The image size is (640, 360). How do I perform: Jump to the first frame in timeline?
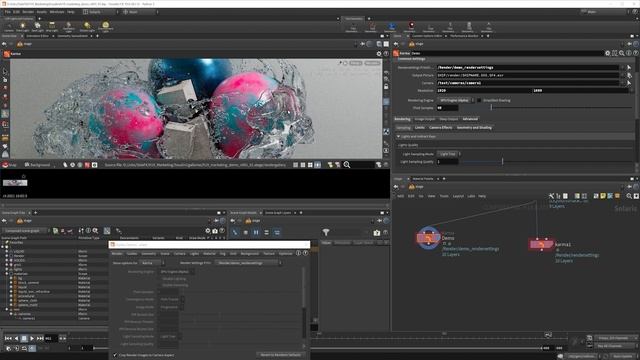(8, 338)
